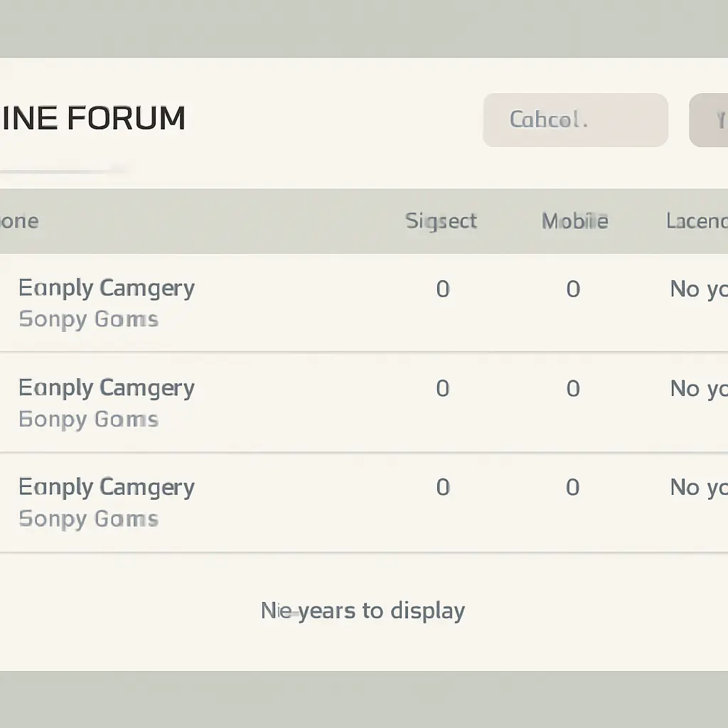Select the Mobile count in first row

[573, 289]
